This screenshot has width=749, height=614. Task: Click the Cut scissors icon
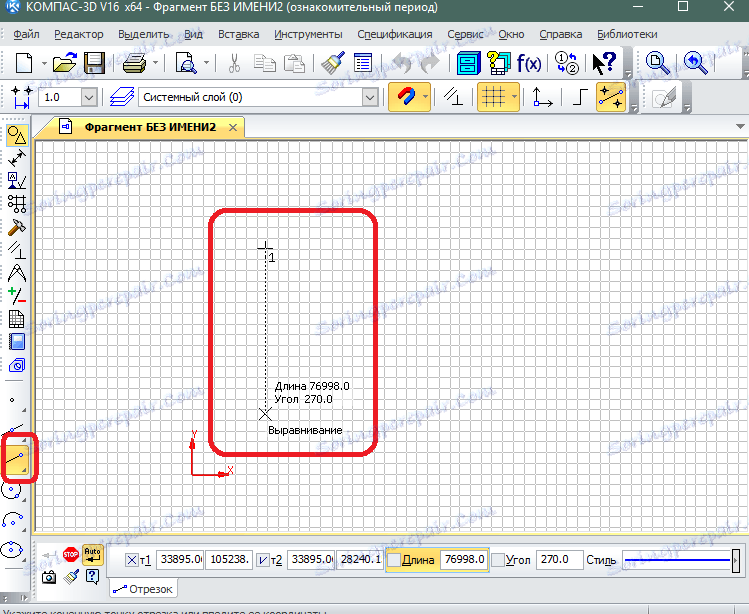[x=234, y=63]
